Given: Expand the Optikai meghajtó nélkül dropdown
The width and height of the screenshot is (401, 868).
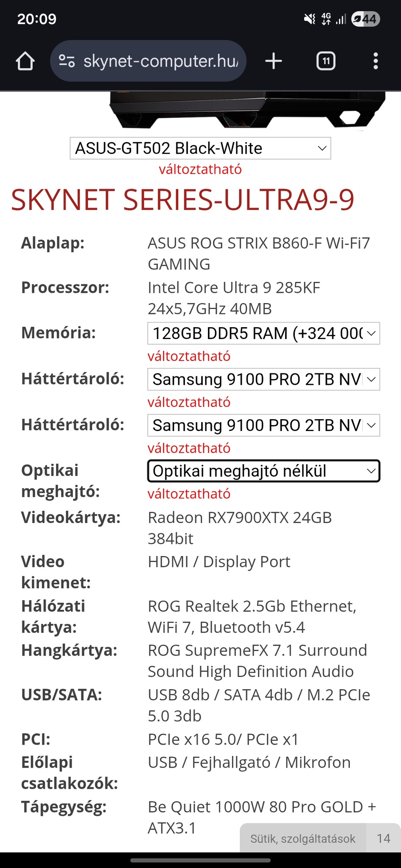Looking at the screenshot, I should (x=264, y=471).
